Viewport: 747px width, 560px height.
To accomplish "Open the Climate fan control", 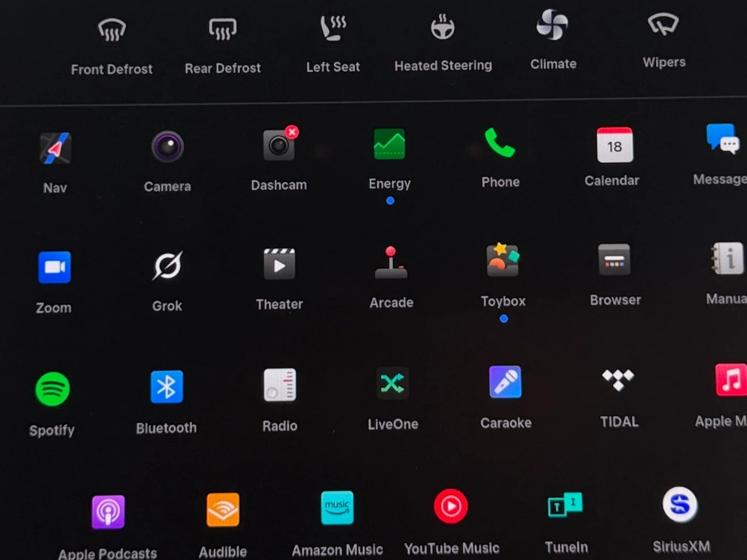I will tap(553, 24).
